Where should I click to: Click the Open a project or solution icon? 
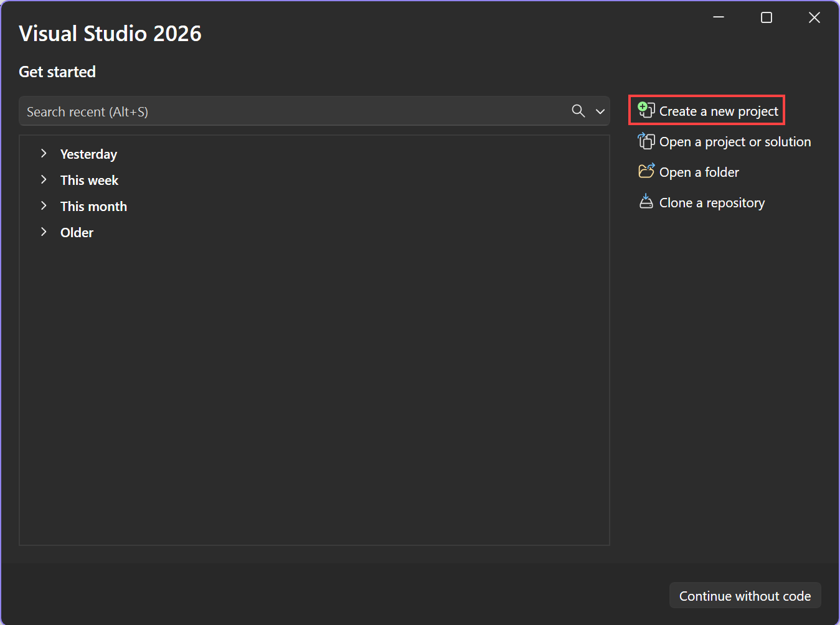[x=646, y=141]
